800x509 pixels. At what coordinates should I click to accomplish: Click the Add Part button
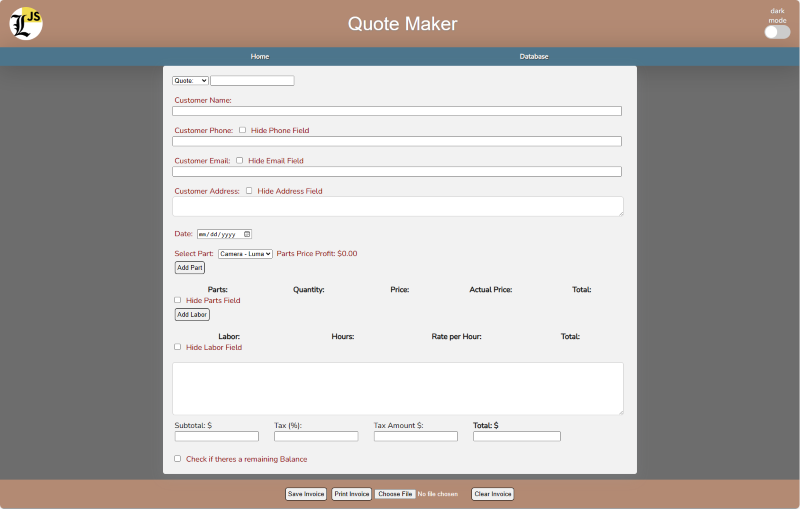(x=190, y=267)
